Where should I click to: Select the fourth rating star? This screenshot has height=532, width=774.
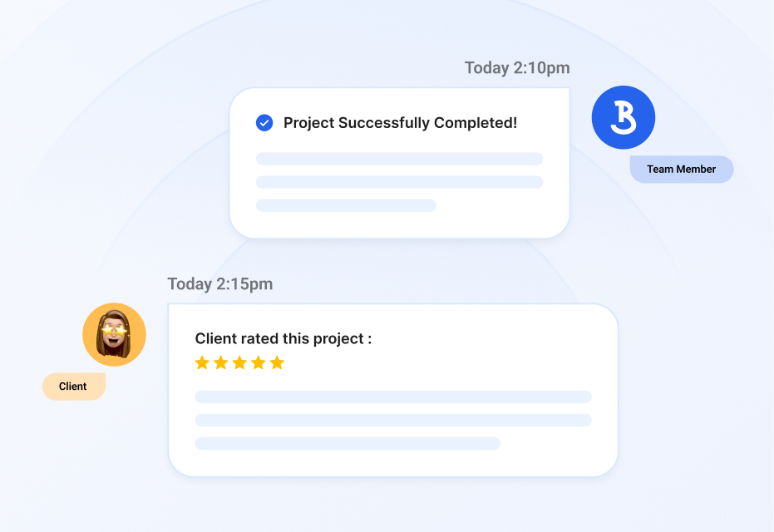[259, 362]
